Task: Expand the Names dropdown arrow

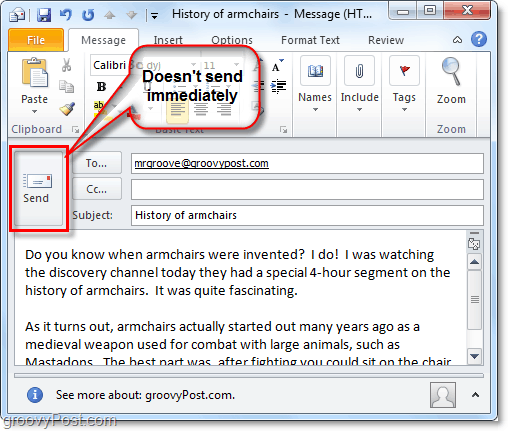Action: 315,110
